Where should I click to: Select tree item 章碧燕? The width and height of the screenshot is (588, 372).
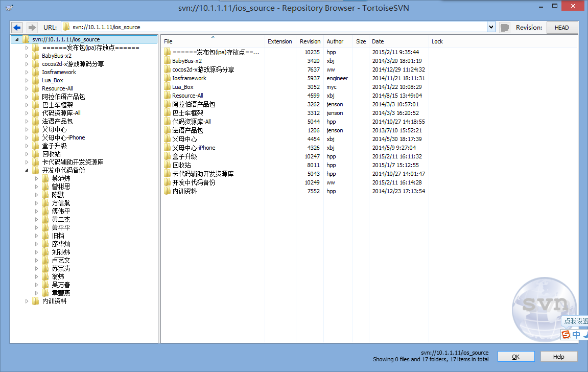point(61,293)
